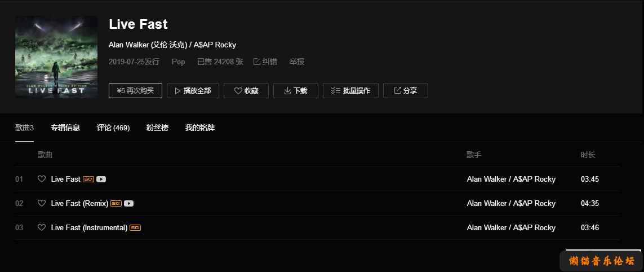
Task: Like Live Fast (Remix) heart icon
Action: [x=42, y=203]
